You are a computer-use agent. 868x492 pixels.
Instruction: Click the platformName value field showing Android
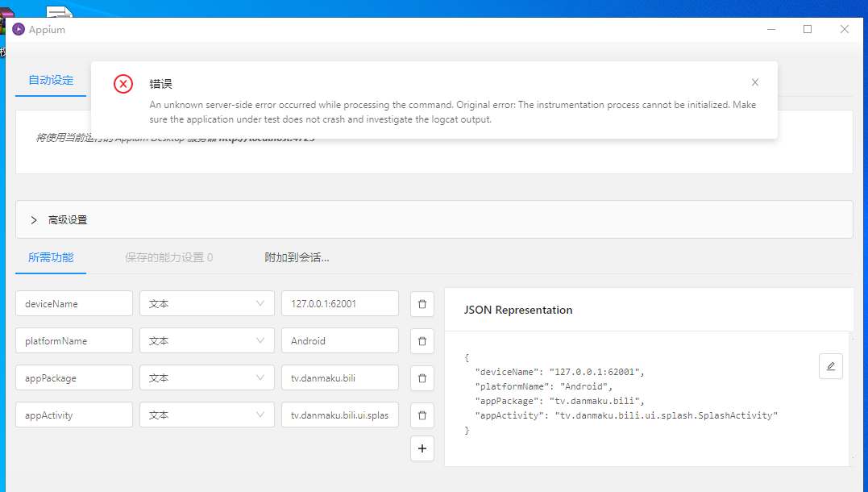(x=339, y=341)
